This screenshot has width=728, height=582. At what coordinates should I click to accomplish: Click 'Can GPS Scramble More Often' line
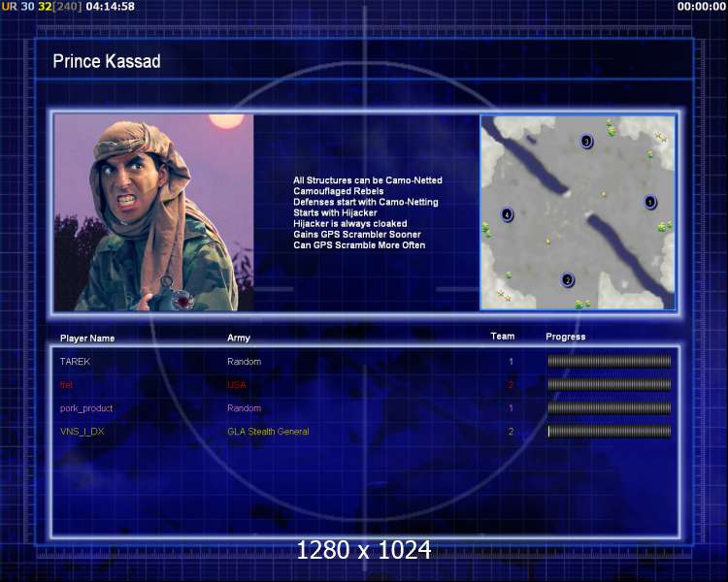[x=359, y=245]
